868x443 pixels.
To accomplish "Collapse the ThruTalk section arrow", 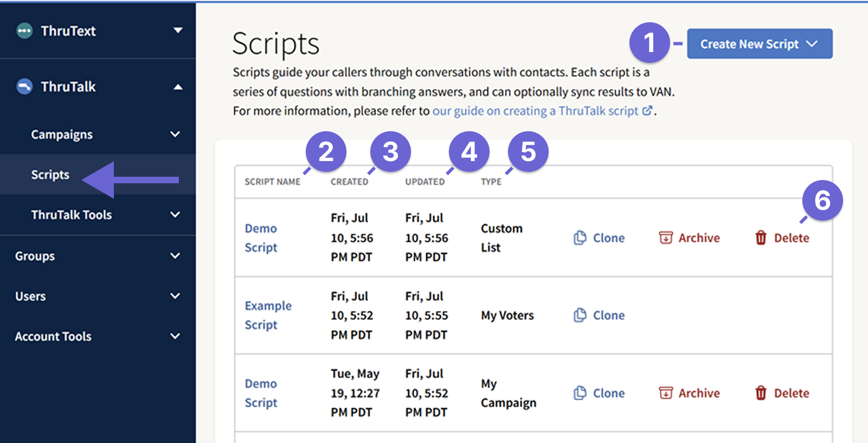I will [x=178, y=87].
